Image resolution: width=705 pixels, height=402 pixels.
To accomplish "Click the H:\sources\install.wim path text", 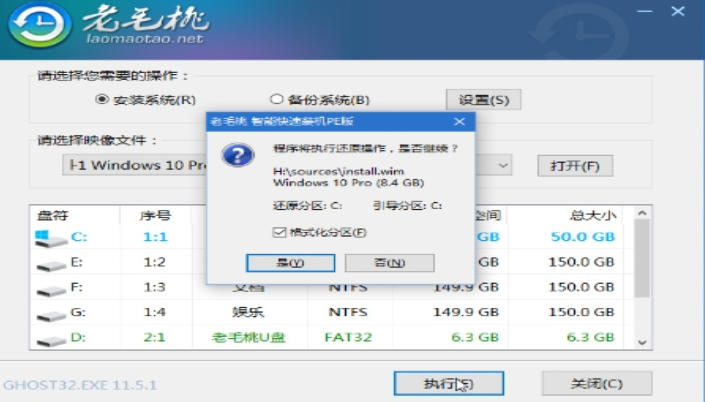I will tap(339, 171).
